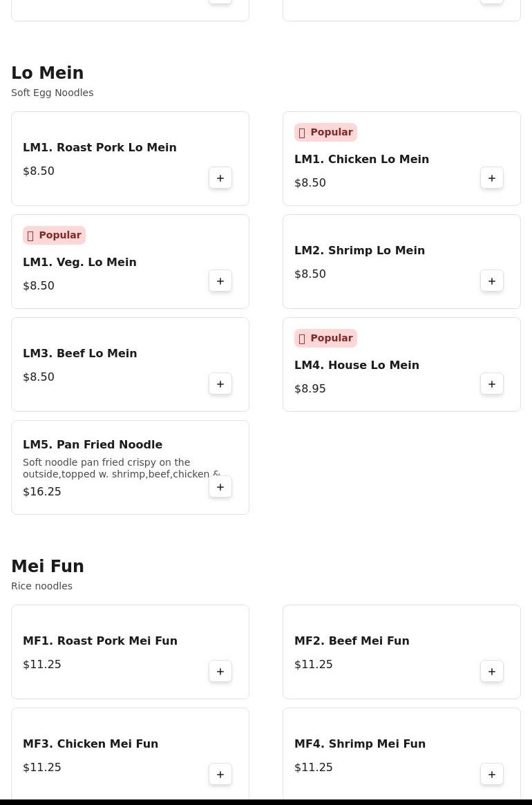Add Roast Pork Lo Mein with plus button
The image size is (532, 805).
[x=220, y=178]
